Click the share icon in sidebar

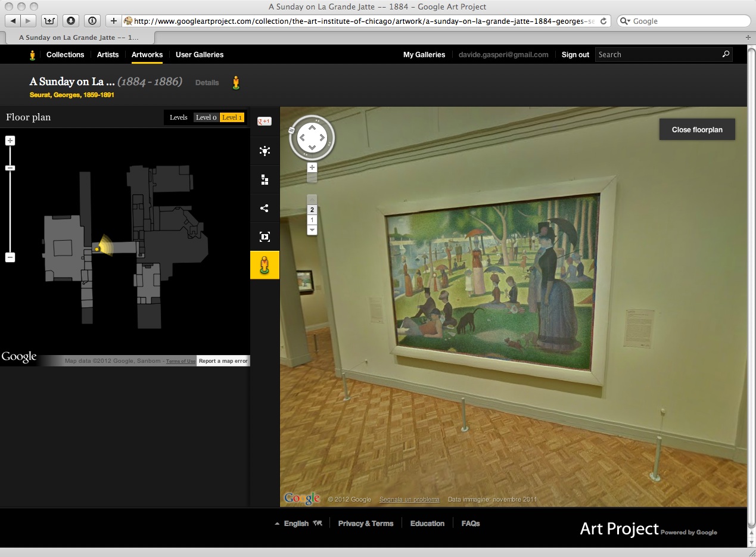265,208
